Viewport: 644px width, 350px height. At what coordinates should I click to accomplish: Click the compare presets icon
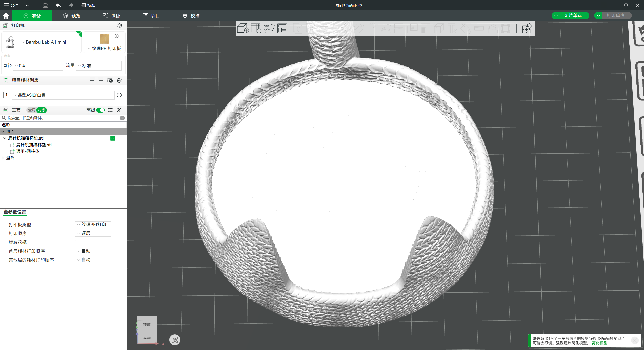click(x=119, y=110)
